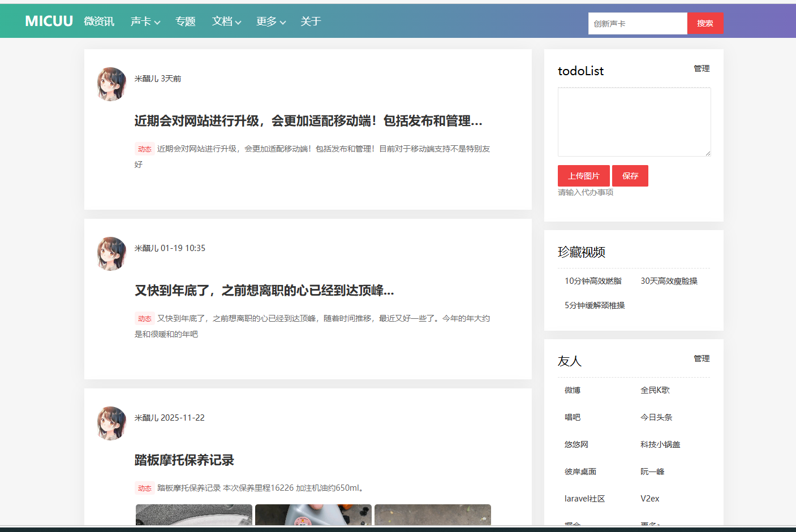This screenshot has height=532, width=796.
Task: Click avatar on the 2025-11-22 post
Action: (111, 423)
